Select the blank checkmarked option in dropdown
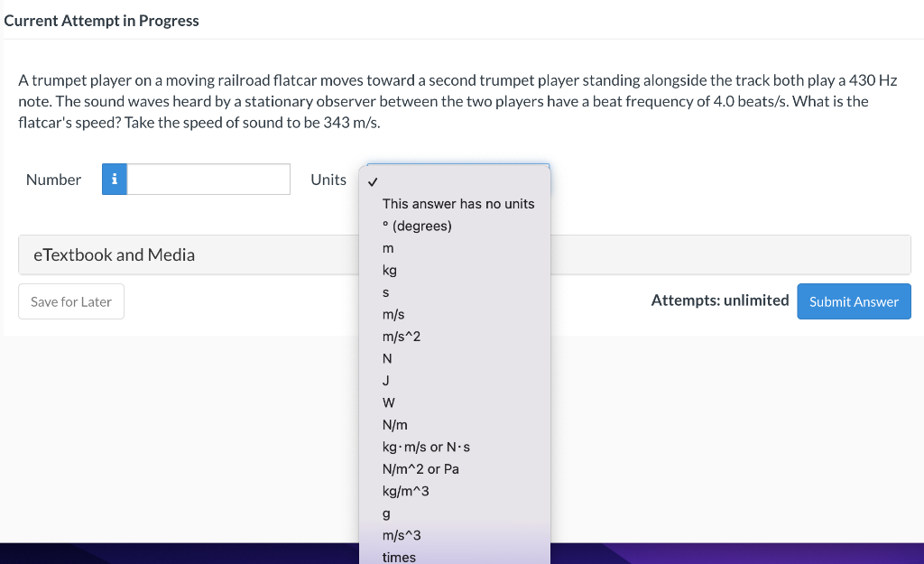The height and width of the screenshot is (564, 924). 455,181
